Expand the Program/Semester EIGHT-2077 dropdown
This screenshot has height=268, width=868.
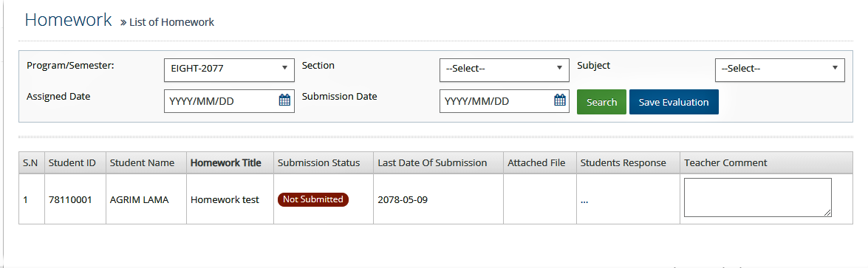pos(229,69)
